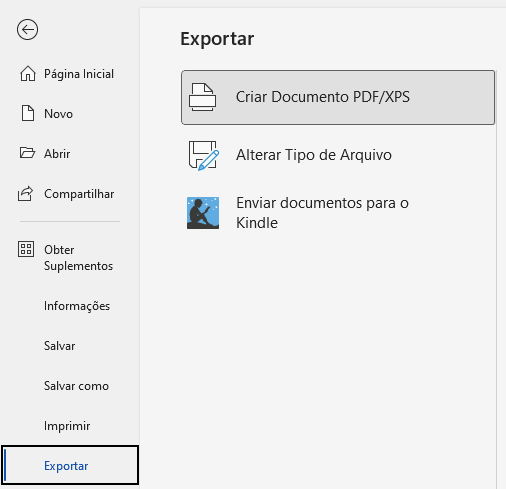
Task: Go to the Imprimir page
Action: point(67,426)
